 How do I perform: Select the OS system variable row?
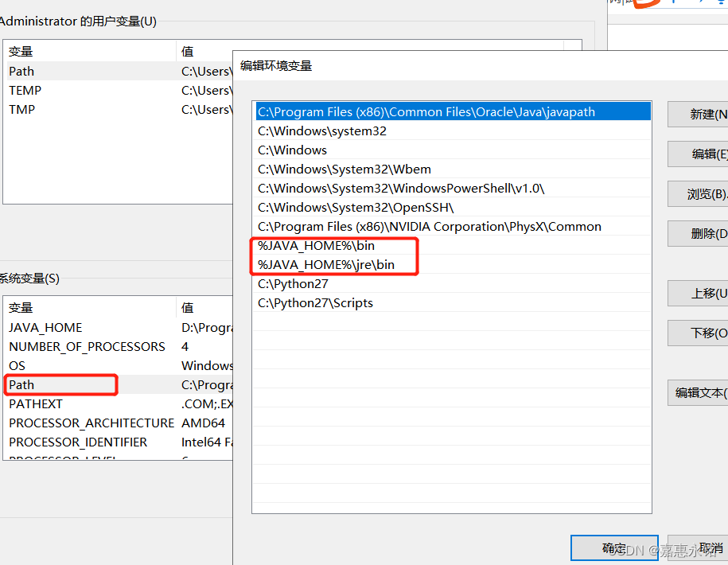click(119, 365)
